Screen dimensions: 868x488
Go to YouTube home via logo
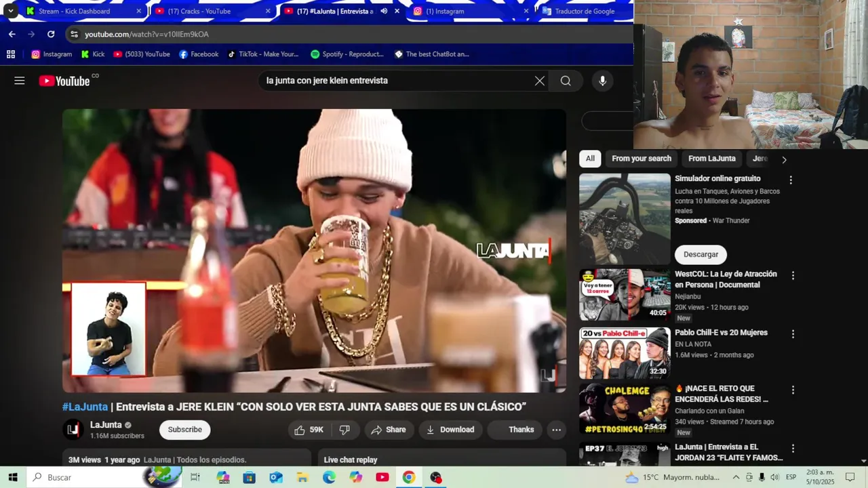[x=64, y=81]
